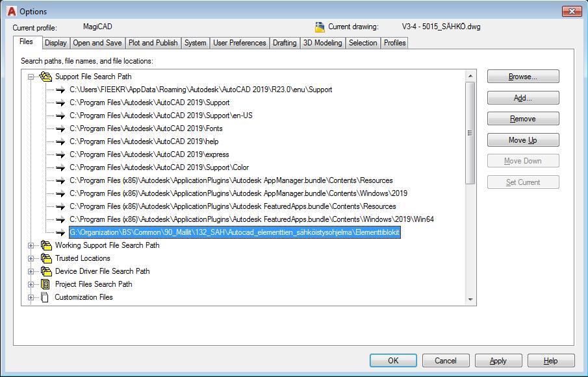
Task: Click the Add... button
Action: point(523,98)
